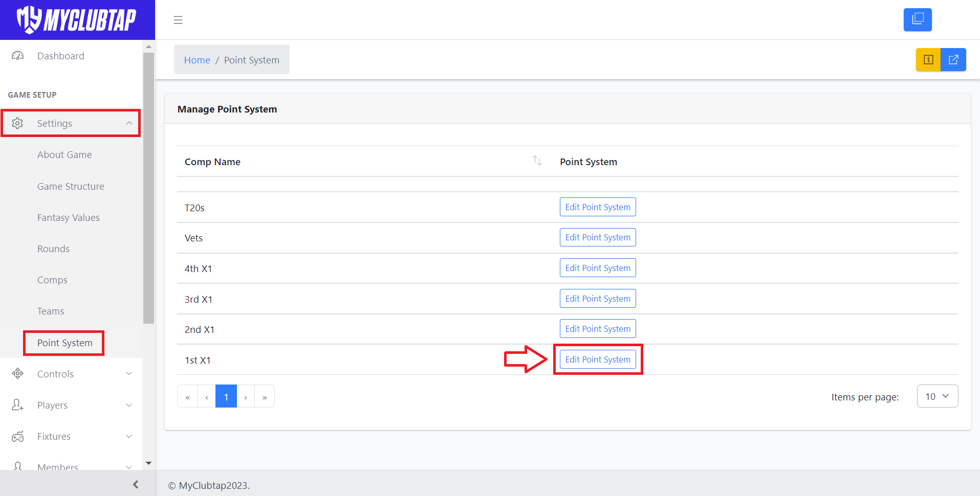
Task: Click Home breadcrumb link
Action: (197, 60)
